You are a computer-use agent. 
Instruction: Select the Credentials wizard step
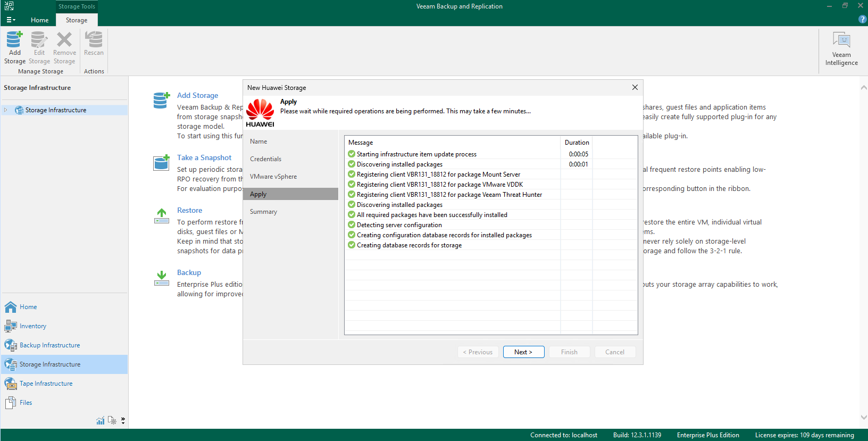(290, 159)
